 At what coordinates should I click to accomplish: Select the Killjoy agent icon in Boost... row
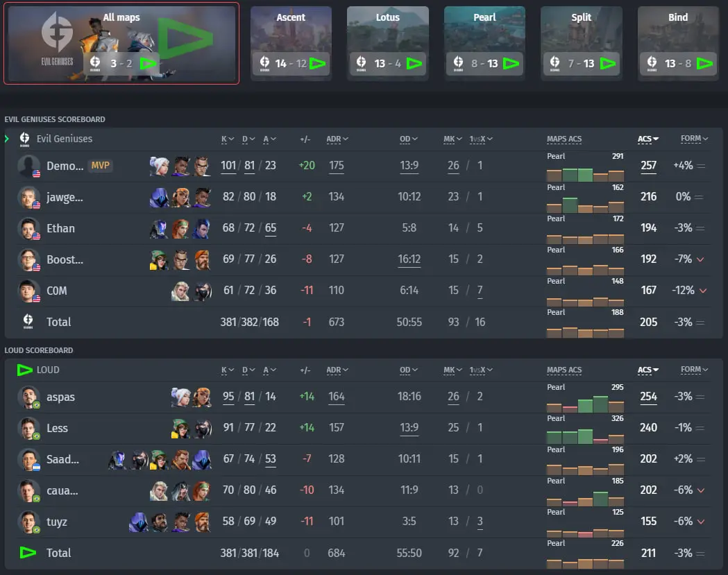coord(159,259)
